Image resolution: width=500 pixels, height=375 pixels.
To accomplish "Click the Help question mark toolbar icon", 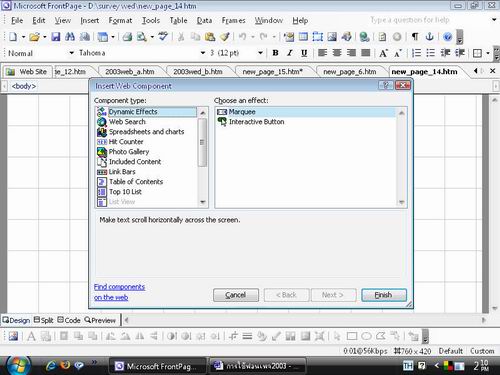I will click(448, 37).
